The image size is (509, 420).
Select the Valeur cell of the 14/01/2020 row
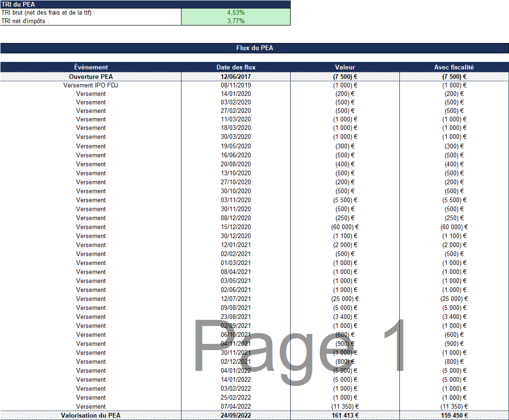pos(345,94)
